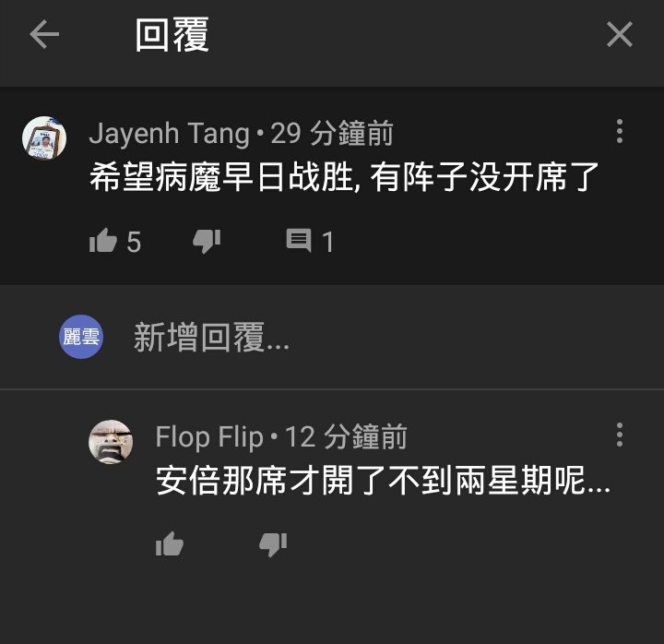Tap the 12 分鐘前 timestamp

click(x=346, y=436)
